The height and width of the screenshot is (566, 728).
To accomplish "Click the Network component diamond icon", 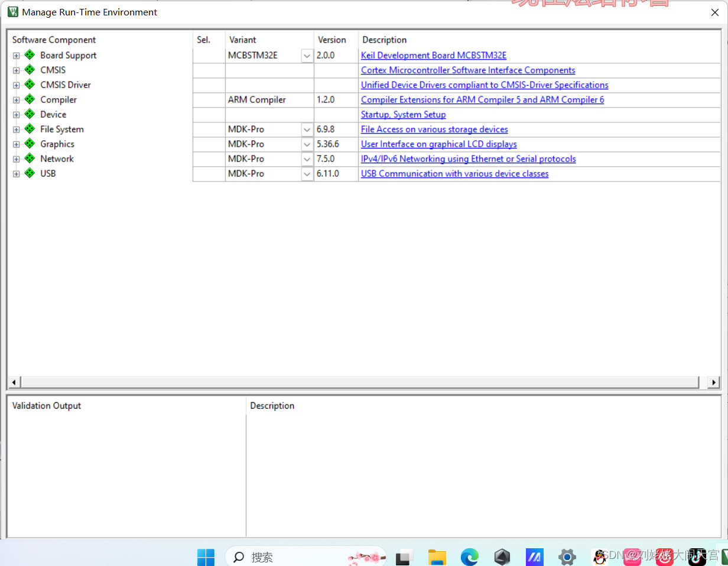I will [x=30, y=159].
